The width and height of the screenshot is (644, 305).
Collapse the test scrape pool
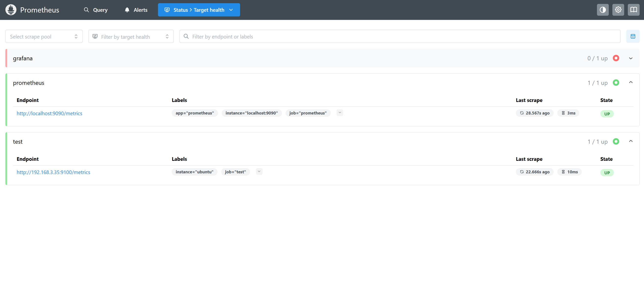(631, 141)
